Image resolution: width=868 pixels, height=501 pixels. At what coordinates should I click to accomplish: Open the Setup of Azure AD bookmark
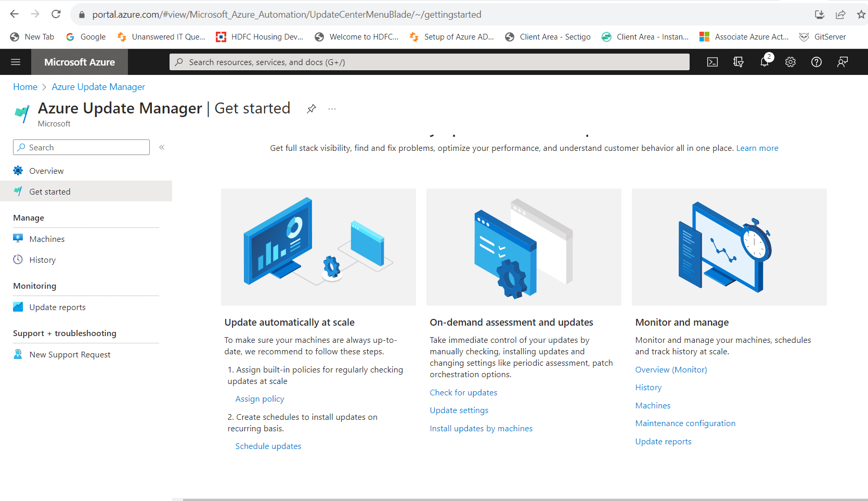(x=452, y=37)
